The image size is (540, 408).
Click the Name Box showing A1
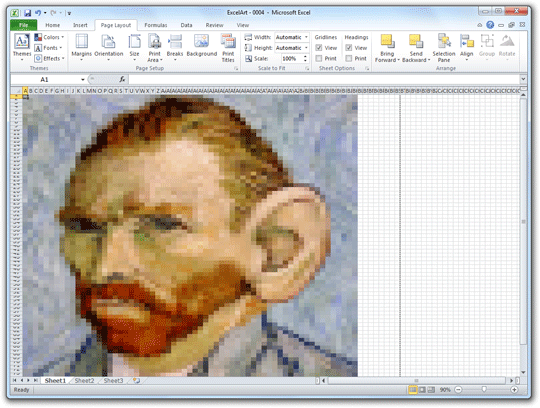45,80
